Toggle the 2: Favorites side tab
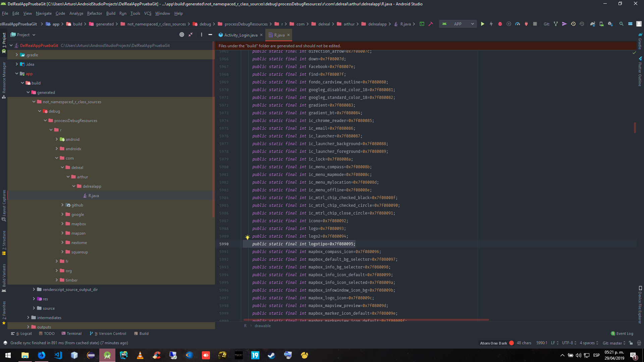644x362 pixels. pos(4,313)
